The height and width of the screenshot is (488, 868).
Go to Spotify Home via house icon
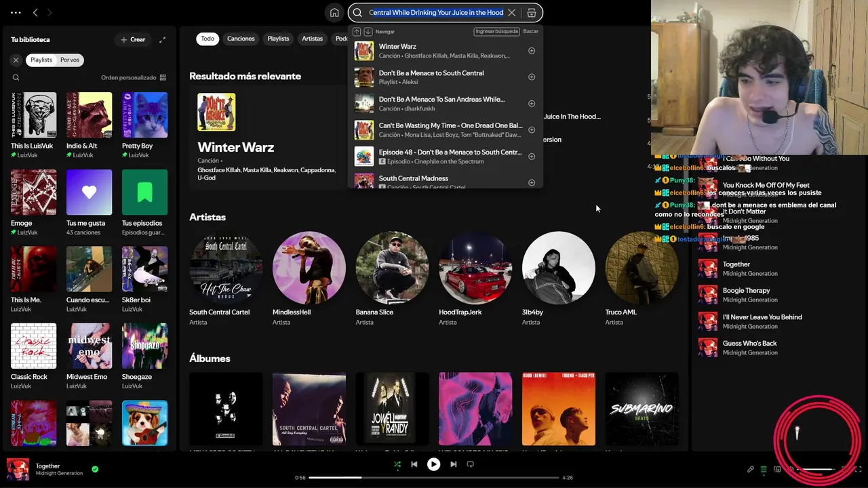(x=334, y=12)
